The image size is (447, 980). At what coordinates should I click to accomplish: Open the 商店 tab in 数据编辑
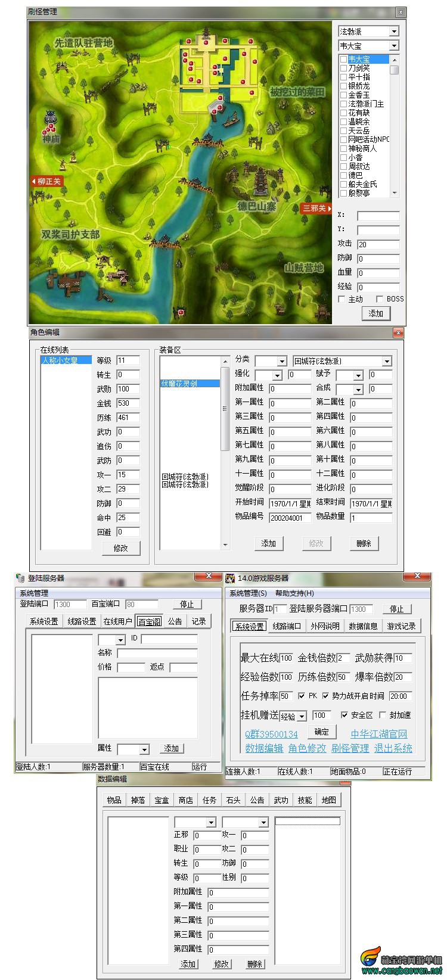(186, 800)
